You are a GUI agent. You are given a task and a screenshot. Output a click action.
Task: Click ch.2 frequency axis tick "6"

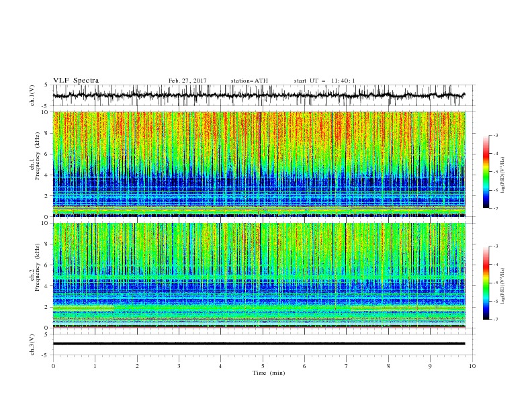pos(47,265)
